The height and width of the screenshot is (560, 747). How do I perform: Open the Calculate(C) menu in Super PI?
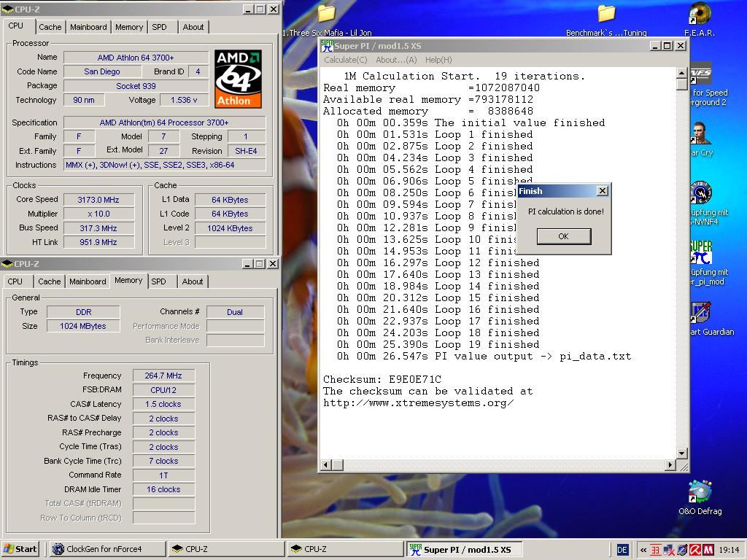pyautogui.click(x=346, y=60)
